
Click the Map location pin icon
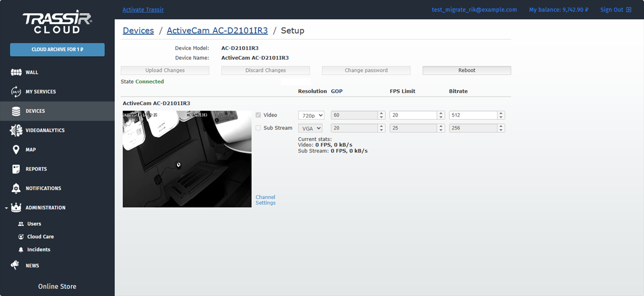click(x=16, y=150)
